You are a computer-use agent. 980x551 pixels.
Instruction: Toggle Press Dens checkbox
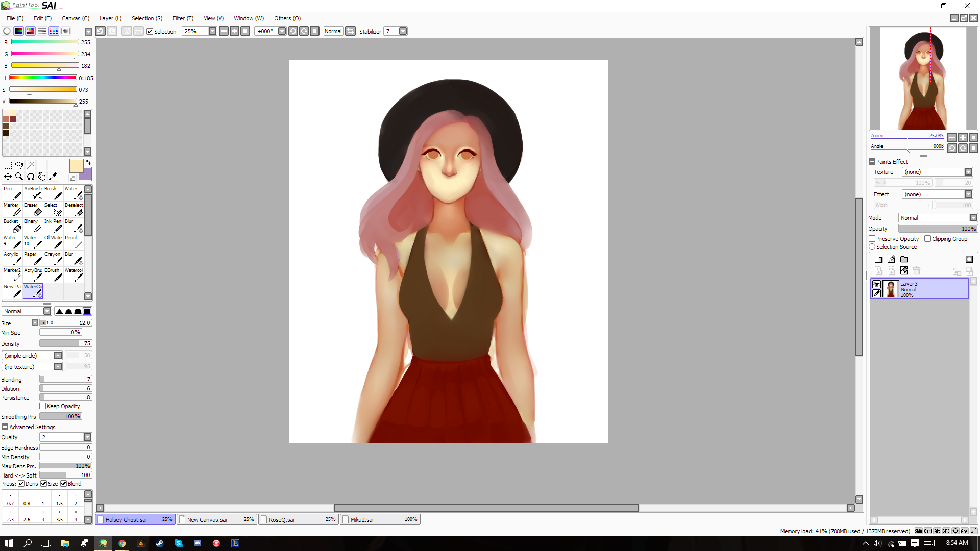coord(21,484)
